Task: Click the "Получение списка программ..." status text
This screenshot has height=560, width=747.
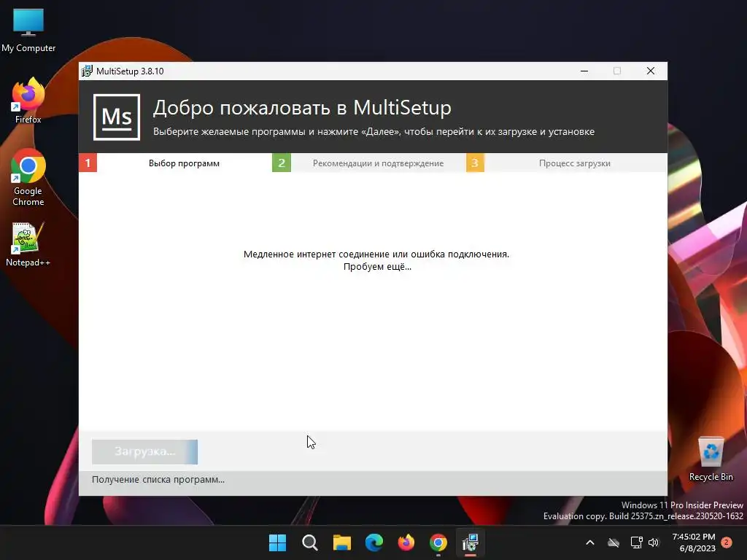Action: [x=158, y=480]
